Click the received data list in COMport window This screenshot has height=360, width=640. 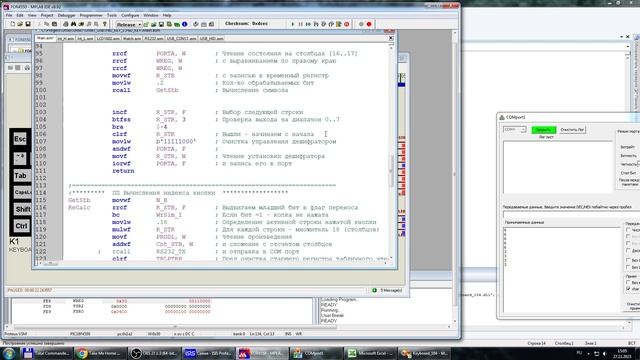562,270
